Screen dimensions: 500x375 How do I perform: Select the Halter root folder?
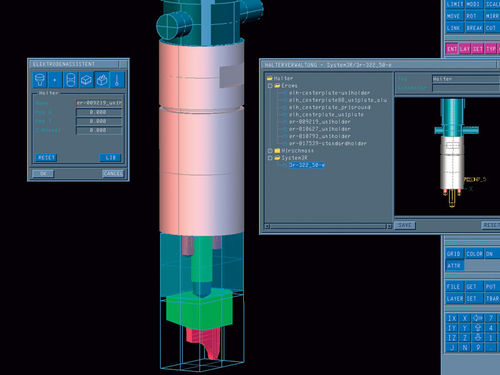(280, 78)
